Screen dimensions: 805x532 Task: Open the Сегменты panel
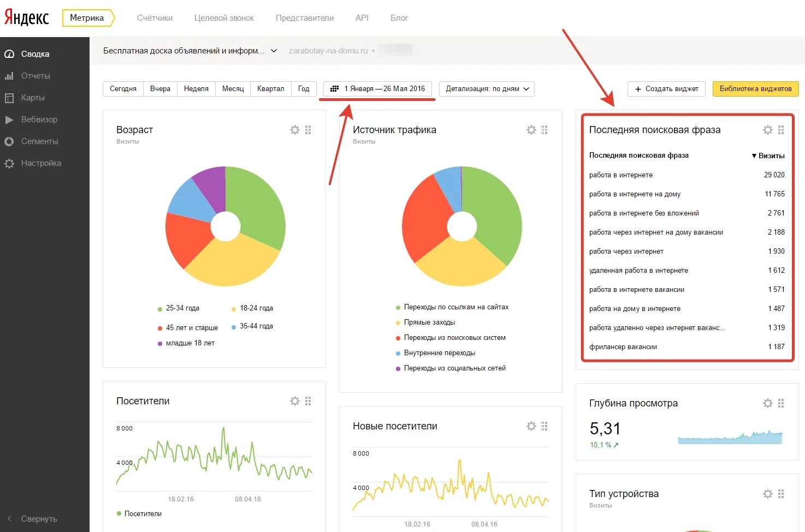(x=37, y=141)
